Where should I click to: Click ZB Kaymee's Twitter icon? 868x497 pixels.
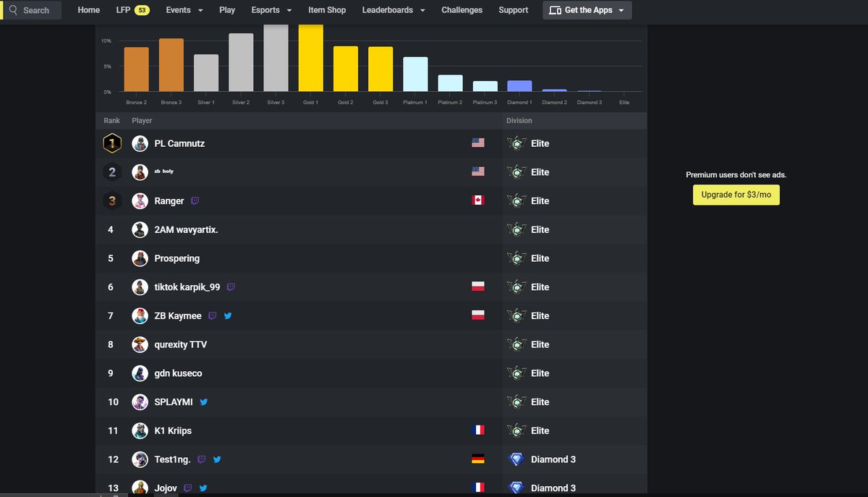tap(228, 316)
